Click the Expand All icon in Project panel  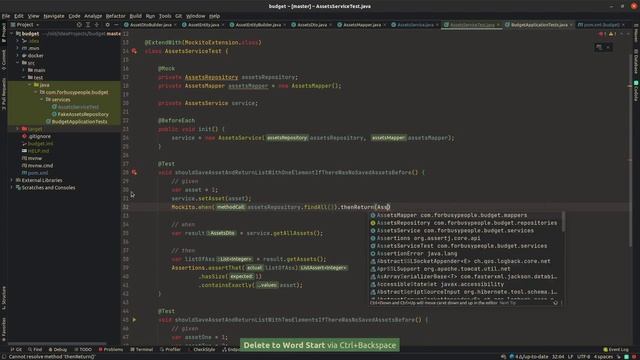(x=88, y=25)
